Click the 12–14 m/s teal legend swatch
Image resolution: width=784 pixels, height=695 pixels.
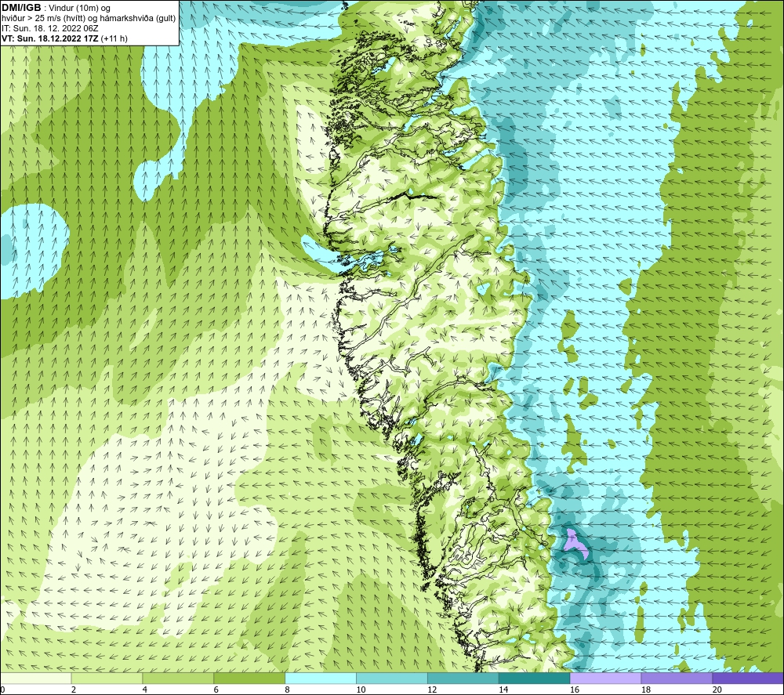[463, 679]
